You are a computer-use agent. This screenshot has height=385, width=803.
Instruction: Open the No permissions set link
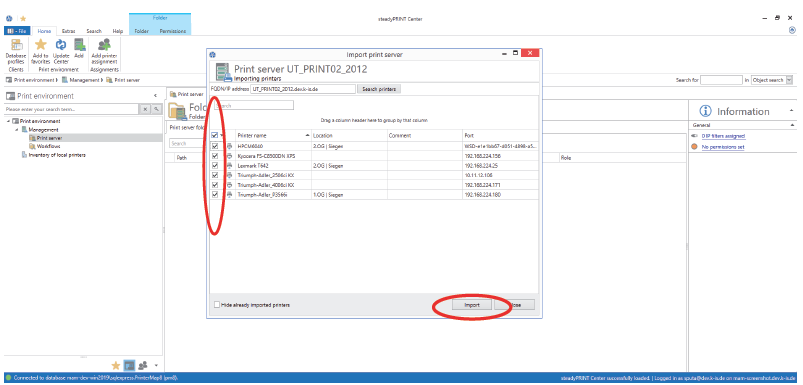tap(723, 147)
